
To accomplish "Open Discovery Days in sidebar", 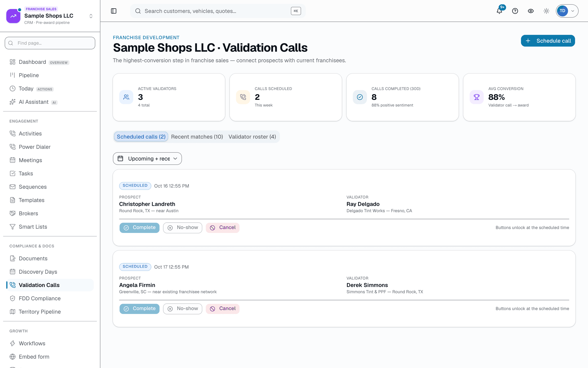I will point(50,272).
